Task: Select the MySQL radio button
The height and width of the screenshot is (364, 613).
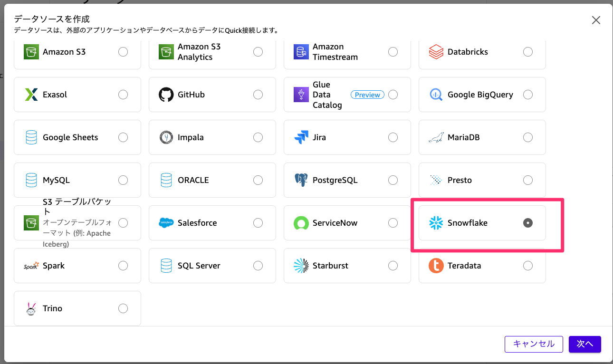Action: pyautogui.click(x=123, y=180)
